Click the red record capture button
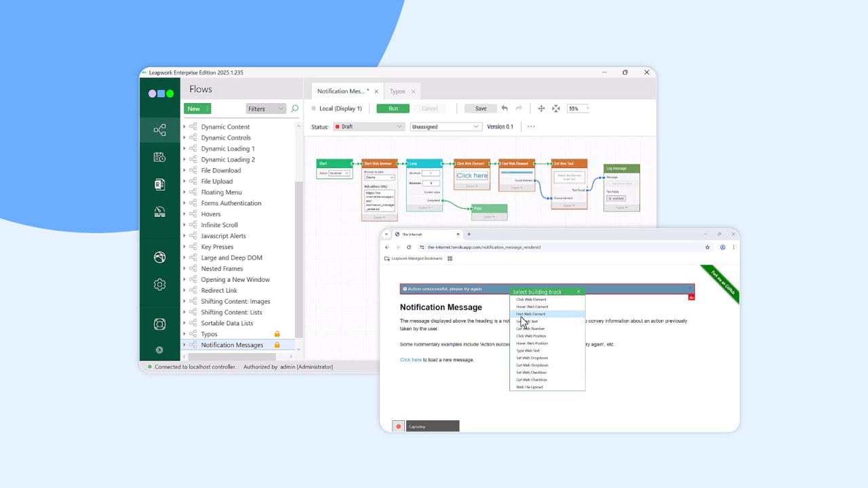Viewport: 868px width, 488px height. [399, 426]
